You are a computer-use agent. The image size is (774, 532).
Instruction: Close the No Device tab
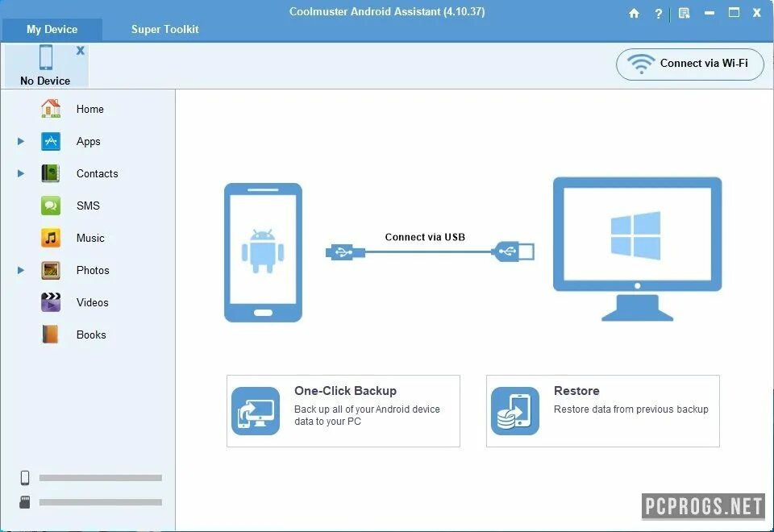pos(81,50)
